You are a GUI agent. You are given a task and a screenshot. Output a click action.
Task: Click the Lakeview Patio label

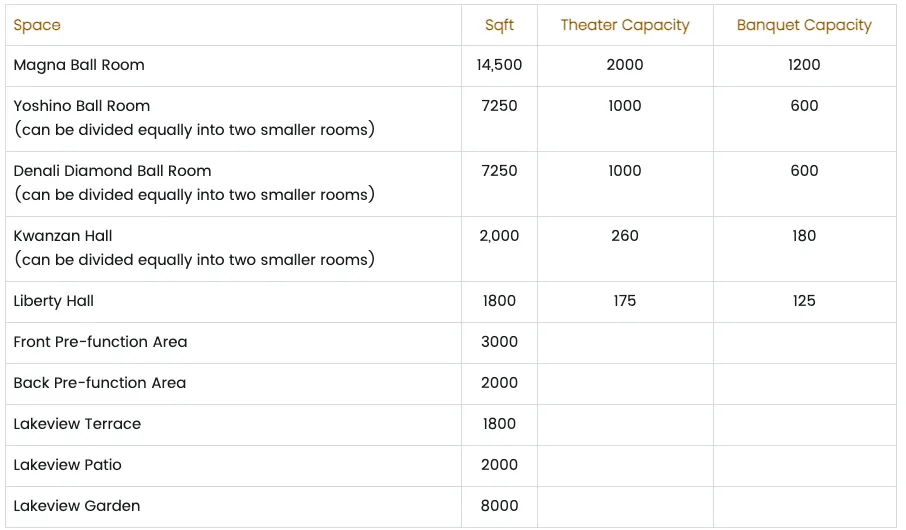[x=67, y=465]
